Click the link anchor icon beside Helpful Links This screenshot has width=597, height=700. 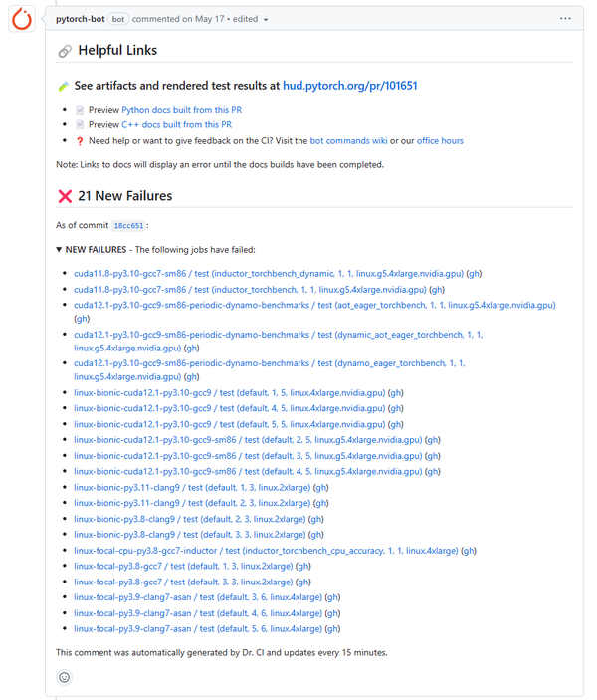pyautogui.click(x=65, y=51)
